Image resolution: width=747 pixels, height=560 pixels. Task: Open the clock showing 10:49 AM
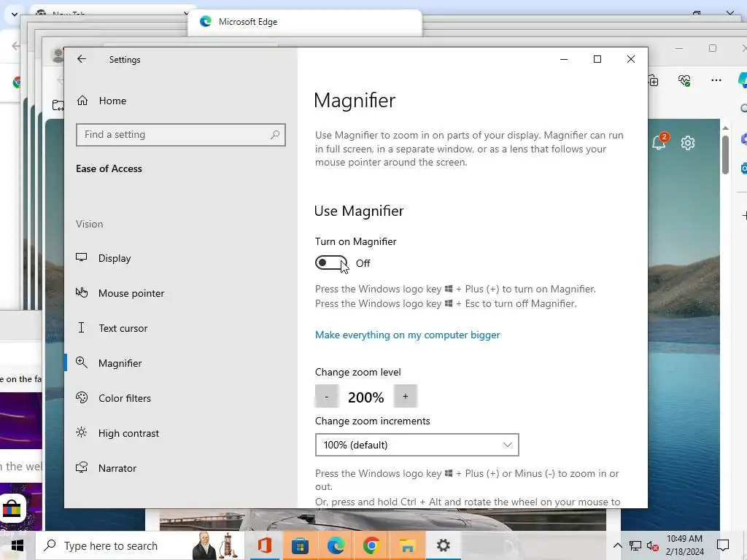pyautogui.click(x=684, y=545)
